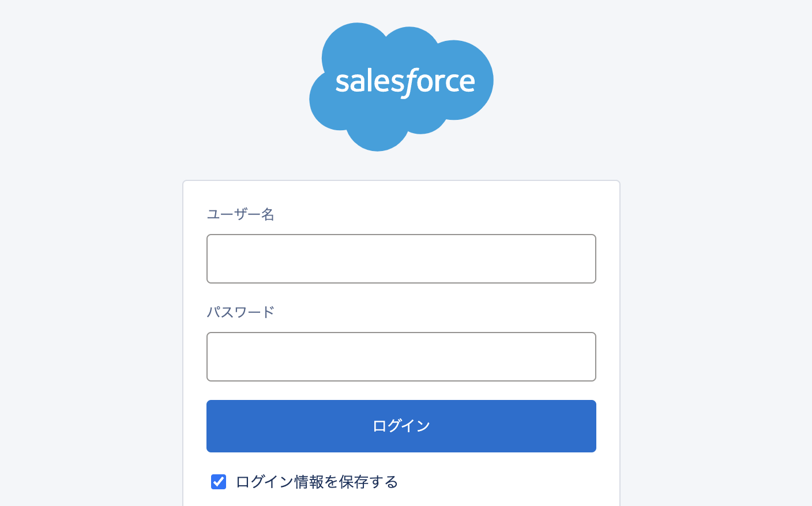Click the ユーザー名 field label
The height and width of the screenshot is (506, 812).
click(240, 214)
